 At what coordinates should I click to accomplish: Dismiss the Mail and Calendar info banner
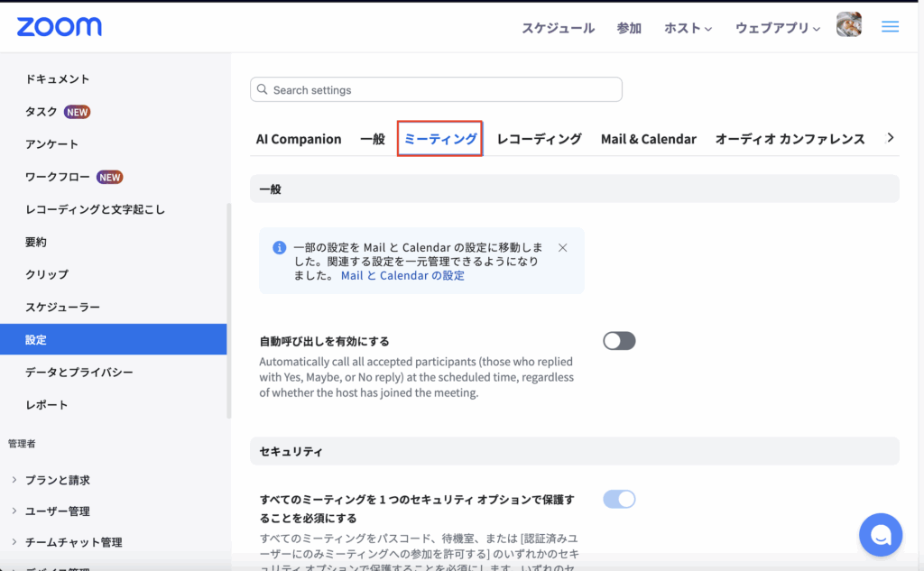(563, 247)
